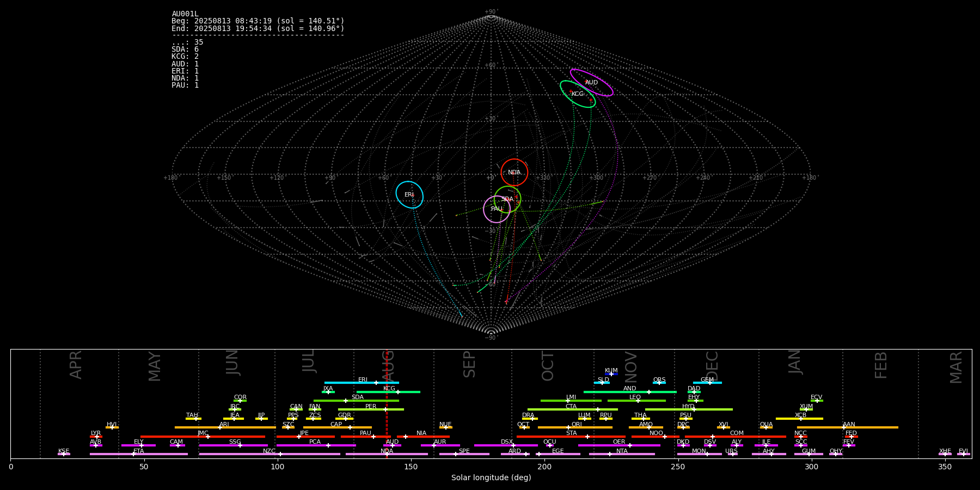Screen dimensions: 980x490
Task: Click the 'Beg: 20250813 08:43:19' line
Action: tap(258, 21)
